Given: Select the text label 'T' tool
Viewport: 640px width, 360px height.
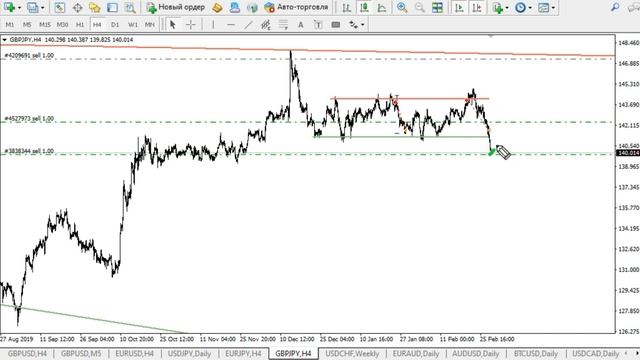Looking at the screenshot, I should click(318, 25).
